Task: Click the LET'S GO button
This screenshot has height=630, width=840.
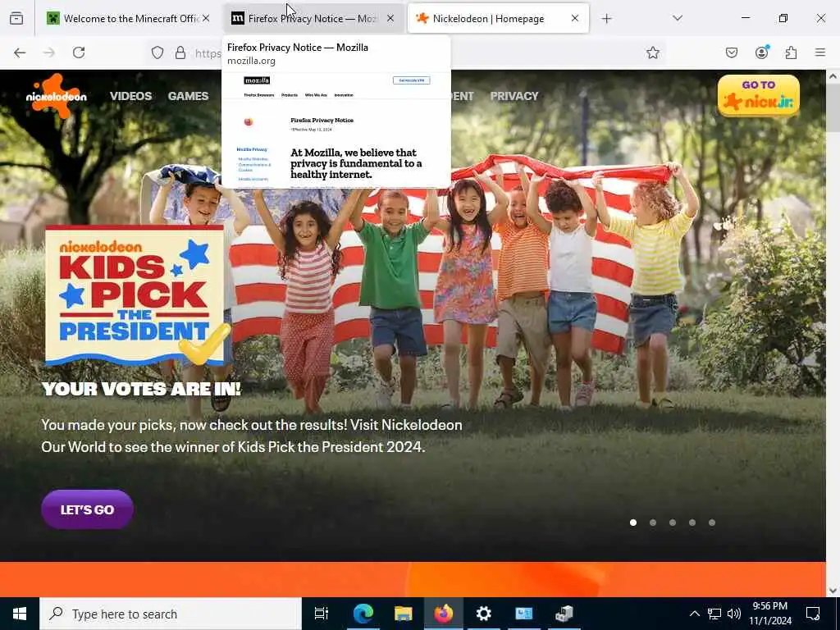Action: pyautogui.click(x=87, y=509)
